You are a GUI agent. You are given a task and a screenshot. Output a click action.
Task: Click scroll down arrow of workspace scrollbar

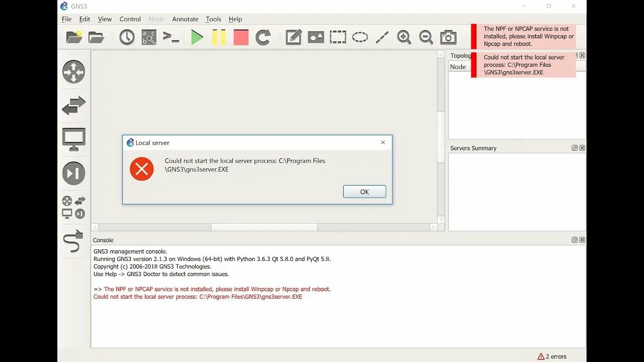point(441,220)
